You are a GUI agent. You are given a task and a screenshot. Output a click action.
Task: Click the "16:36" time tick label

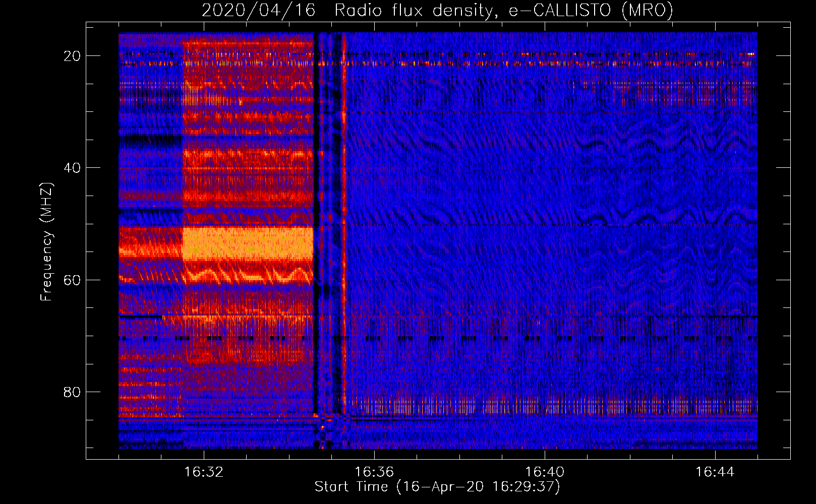coord(374,472)
